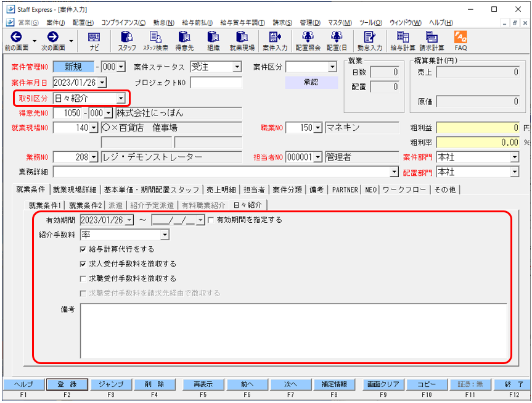532x403 pixels.
Task: Open the 取引区分 日々紹介 dropdown
Action: pos(121,99)
